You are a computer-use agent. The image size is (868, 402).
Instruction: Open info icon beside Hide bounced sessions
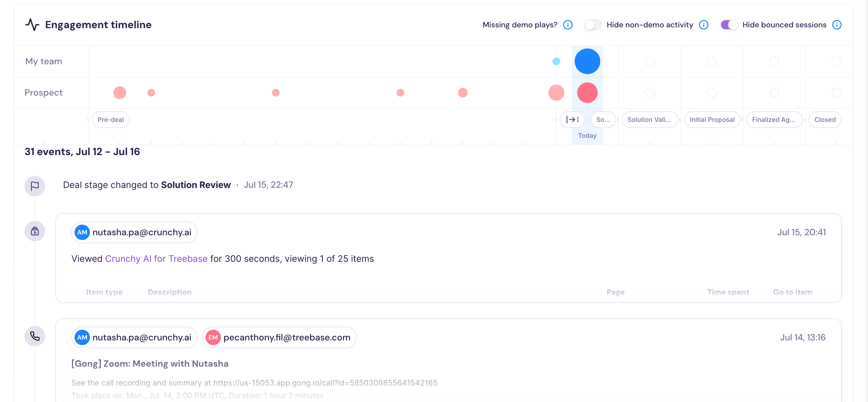837,25
